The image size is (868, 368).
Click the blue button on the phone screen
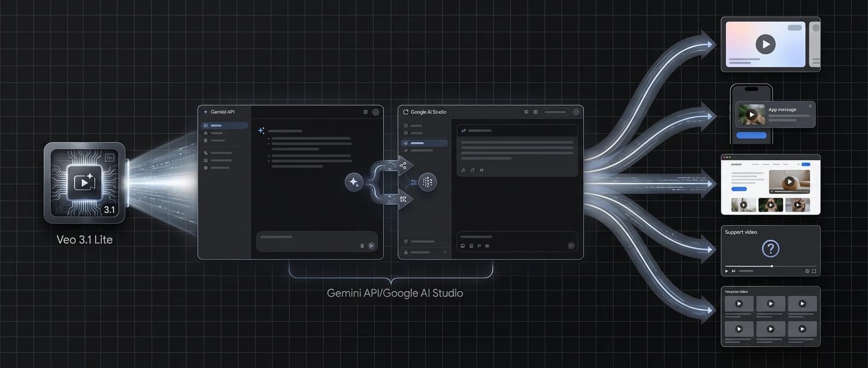pos(751,135)
